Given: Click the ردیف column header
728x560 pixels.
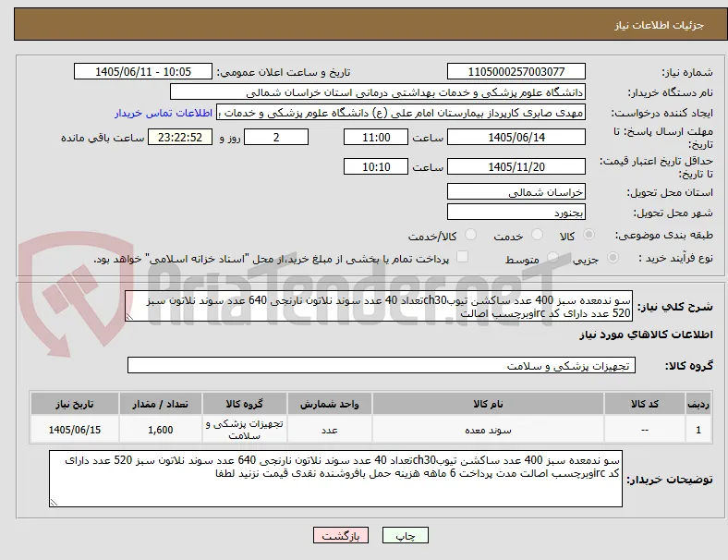Looking at the screenshot, I should coord(698,404).
